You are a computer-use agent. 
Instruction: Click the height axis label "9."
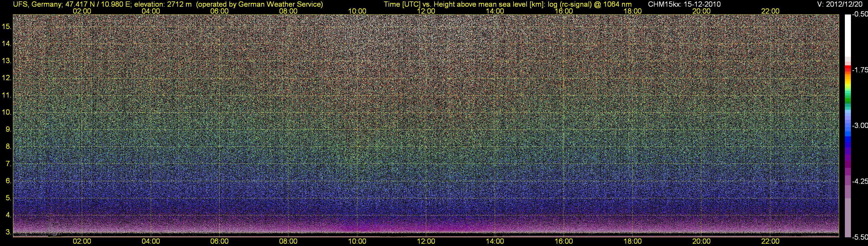(9, 129)
